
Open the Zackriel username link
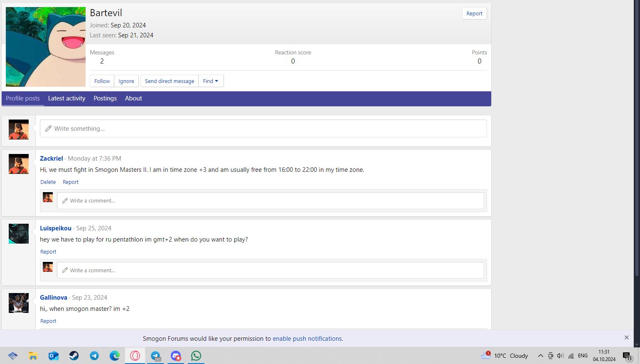pyautogui.click(x=52, y=159)
